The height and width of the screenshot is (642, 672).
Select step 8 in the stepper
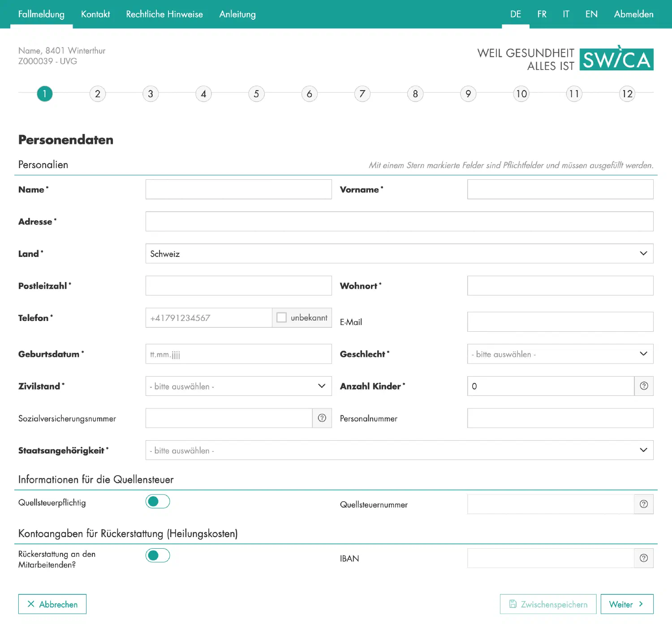tap(415, 94)
